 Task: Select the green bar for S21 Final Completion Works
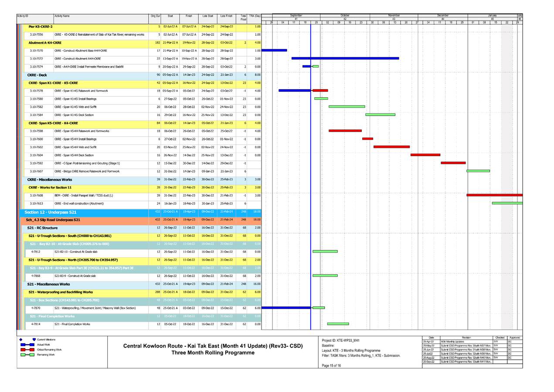[338, 324]
